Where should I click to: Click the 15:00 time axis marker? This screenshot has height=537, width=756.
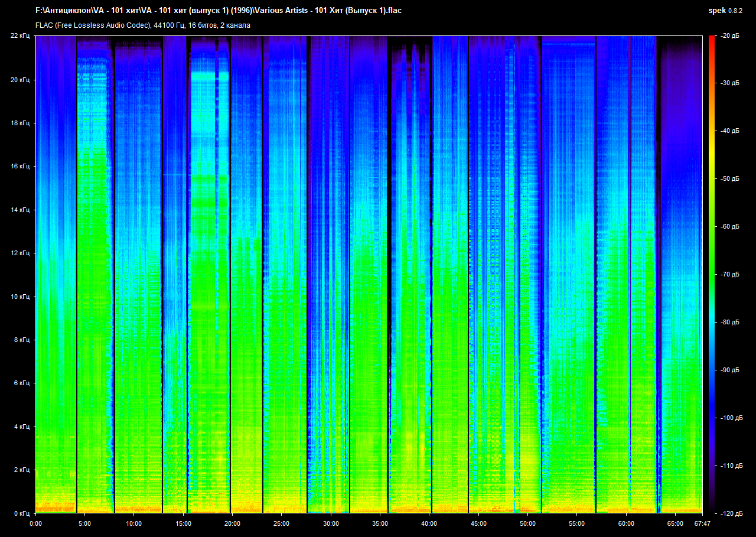coord(183,523)
